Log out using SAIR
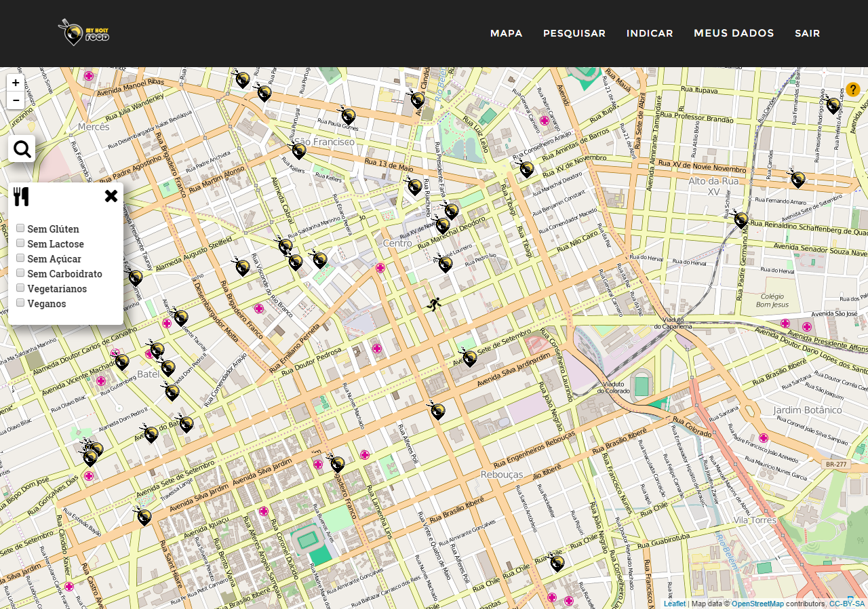Viewport: 868px width, 609px height. pyautogui.click(x=807, y=33)
